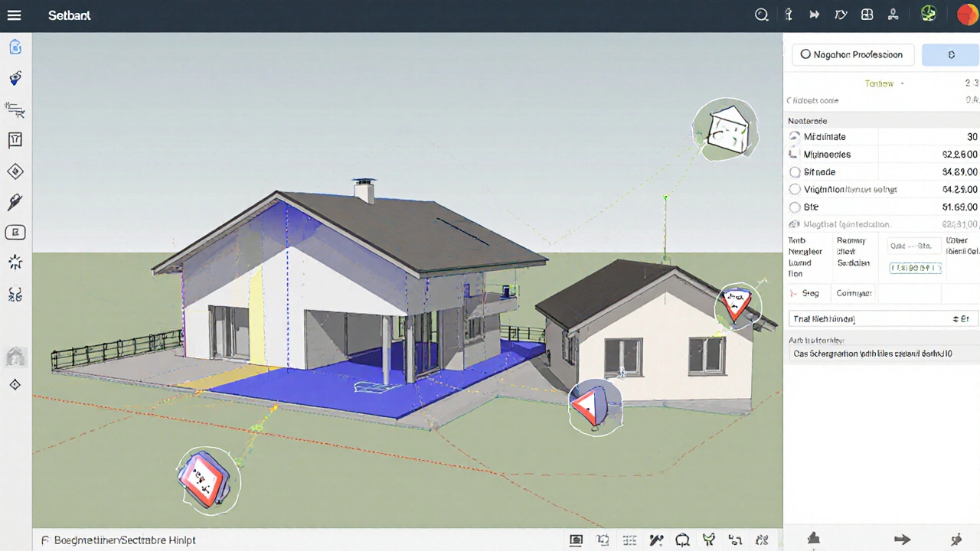Select the brush tool in the left toolbar
980x551 pixels.
click(x=15, y=202)
